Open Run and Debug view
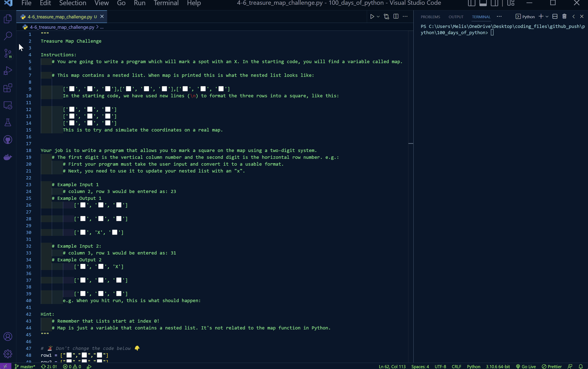Viewport: 588px width, 369px height. (x=8, y=71)
